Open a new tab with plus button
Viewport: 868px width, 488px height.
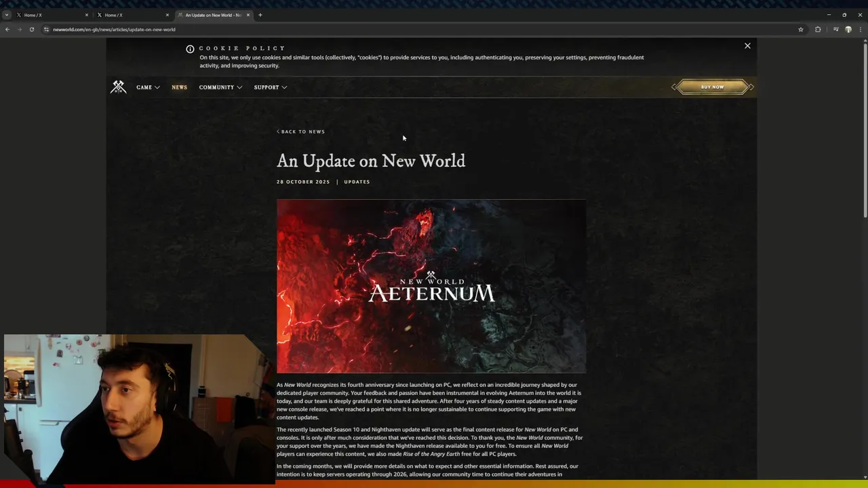point(260,15)
